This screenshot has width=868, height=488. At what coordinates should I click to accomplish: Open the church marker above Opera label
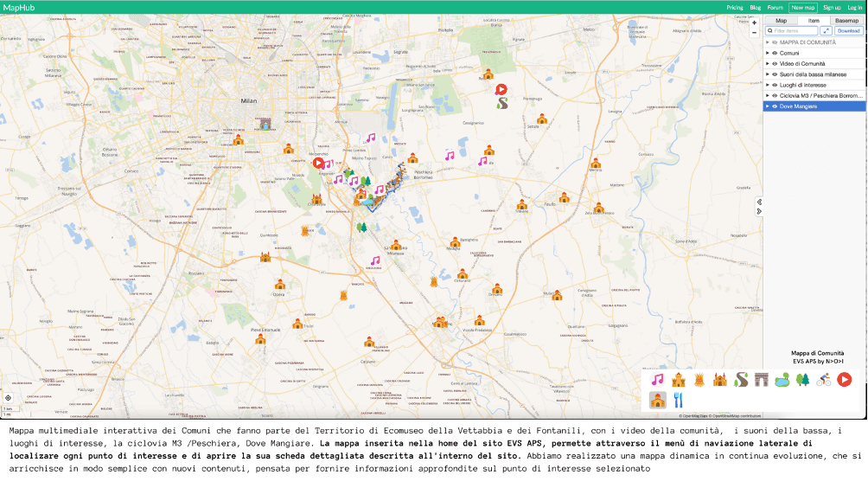pyautogui.click(x=280, y=285)
